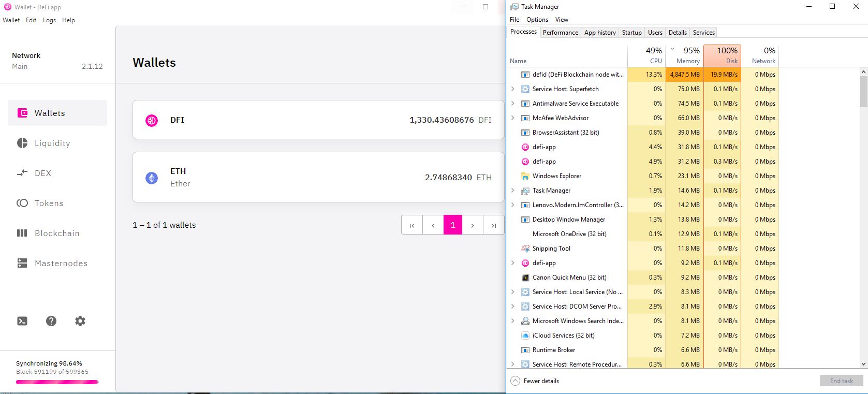Select the Snipping Tool process icon
This screenshot has width=868, height=394.
[525, 249]
